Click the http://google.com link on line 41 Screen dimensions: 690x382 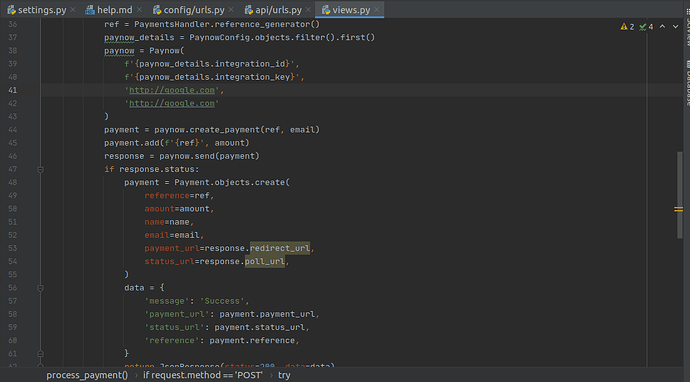172,90
